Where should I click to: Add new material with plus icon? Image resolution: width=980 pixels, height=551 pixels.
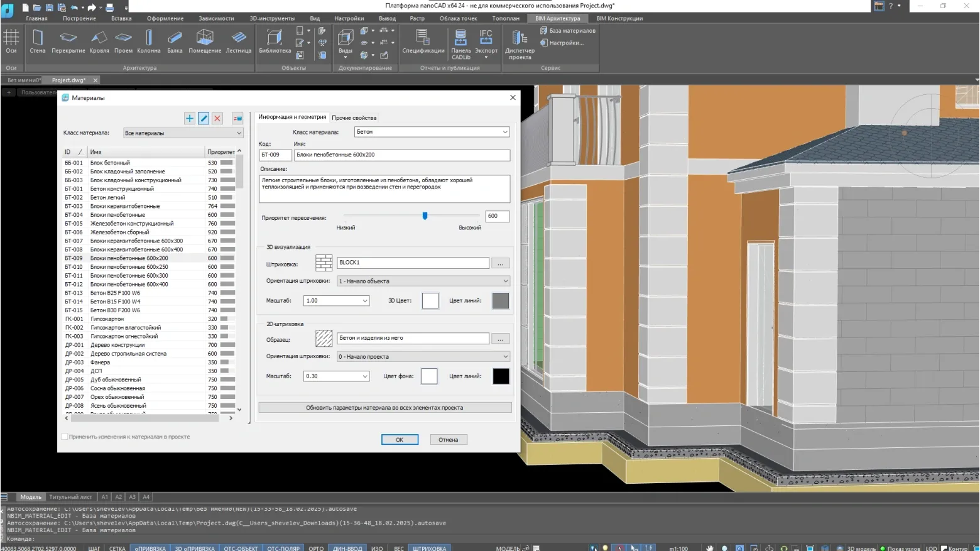[x=190, y=118]
